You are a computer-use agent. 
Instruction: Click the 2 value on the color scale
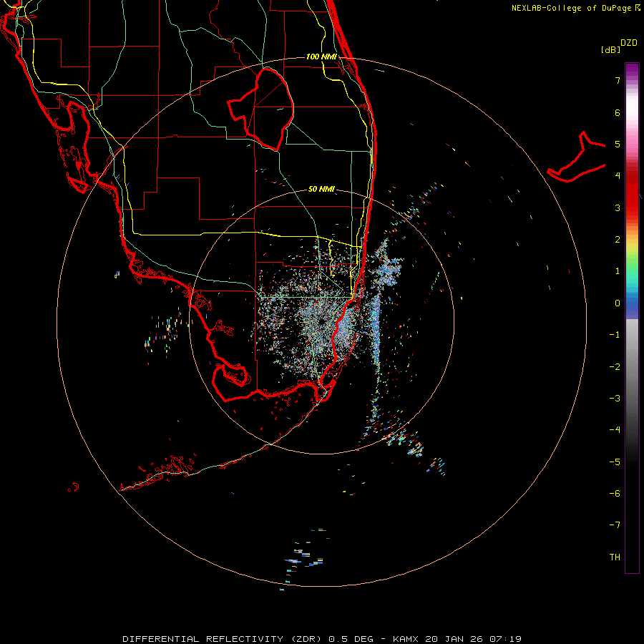click(618, 240)
